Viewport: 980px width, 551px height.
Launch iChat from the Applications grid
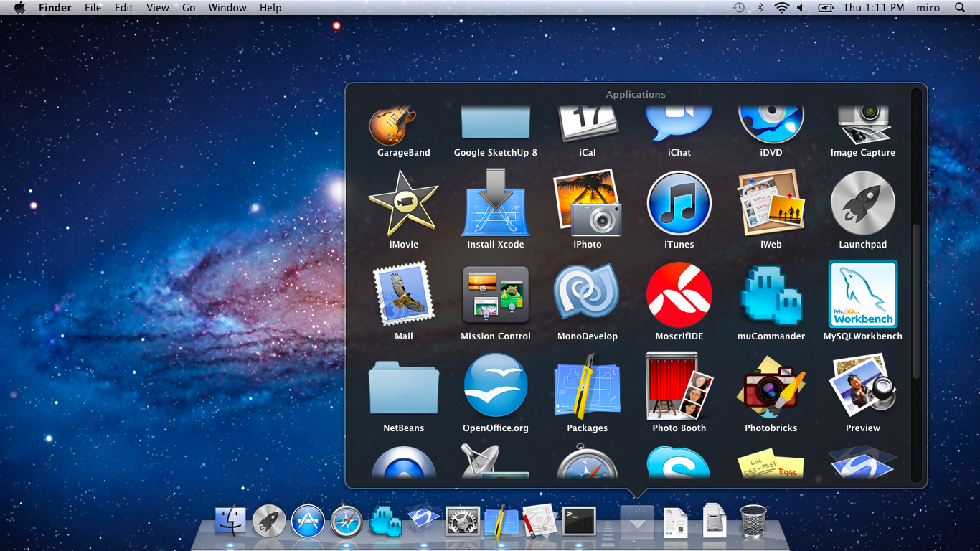pos(679,124)
